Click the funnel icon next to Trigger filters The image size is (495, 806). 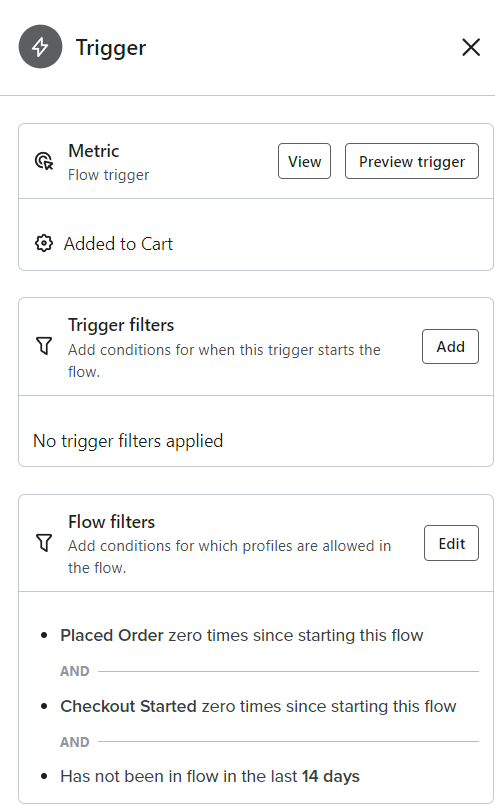tap(44, 346)
